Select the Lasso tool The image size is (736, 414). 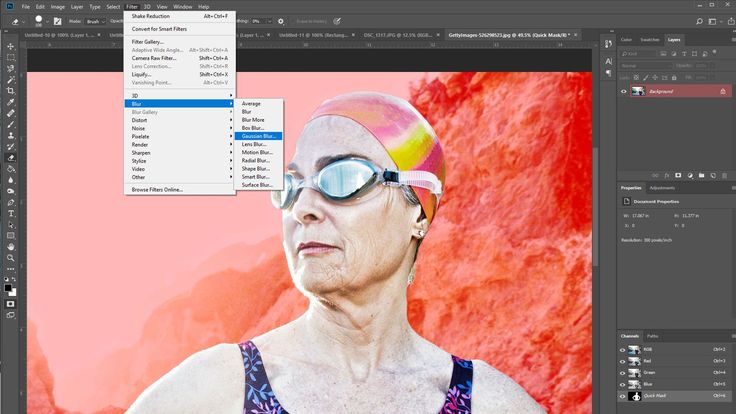[10, 69]
